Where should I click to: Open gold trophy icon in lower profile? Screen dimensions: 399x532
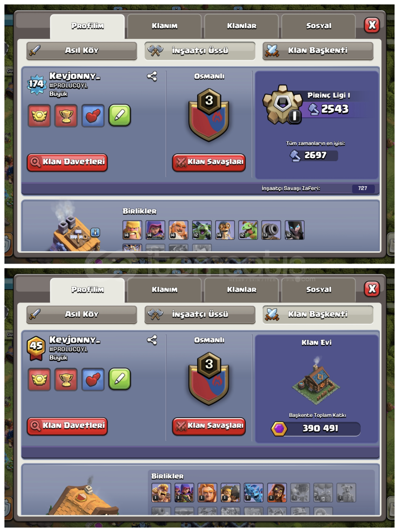pyautogui.click(x=66, y=379)
